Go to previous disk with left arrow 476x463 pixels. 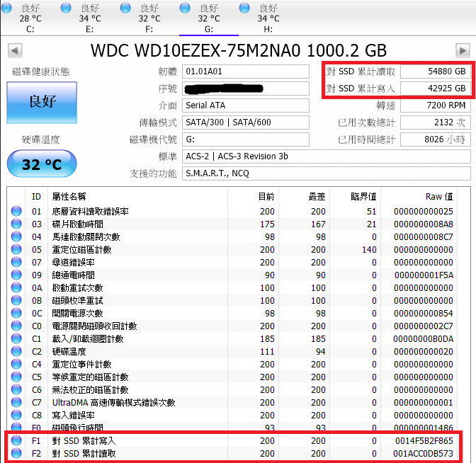tap(15, 50)
